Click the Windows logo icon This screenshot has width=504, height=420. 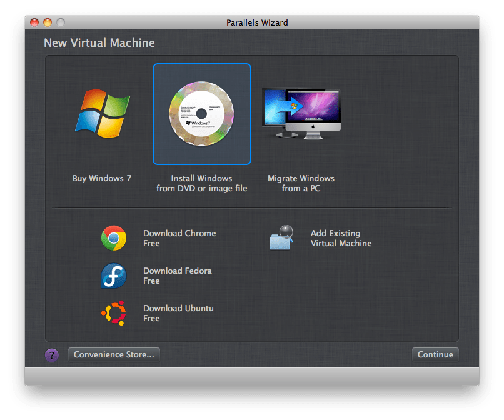pos(102,113)
